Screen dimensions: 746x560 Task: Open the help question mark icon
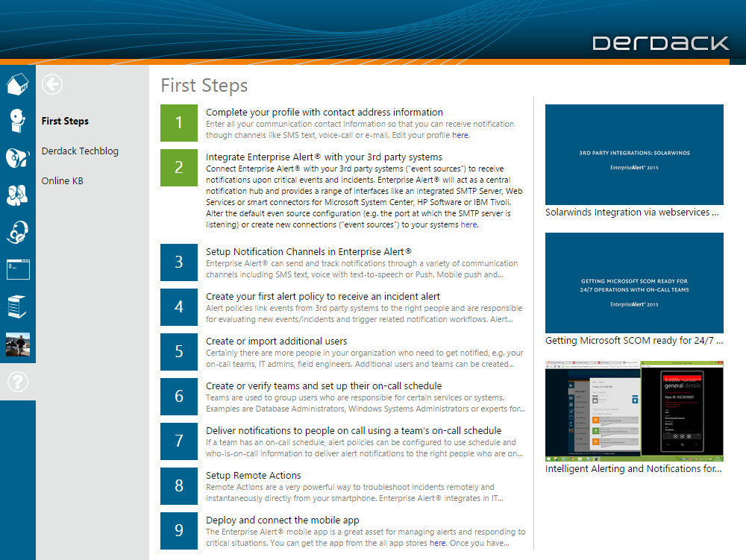(x=18, y=382)
